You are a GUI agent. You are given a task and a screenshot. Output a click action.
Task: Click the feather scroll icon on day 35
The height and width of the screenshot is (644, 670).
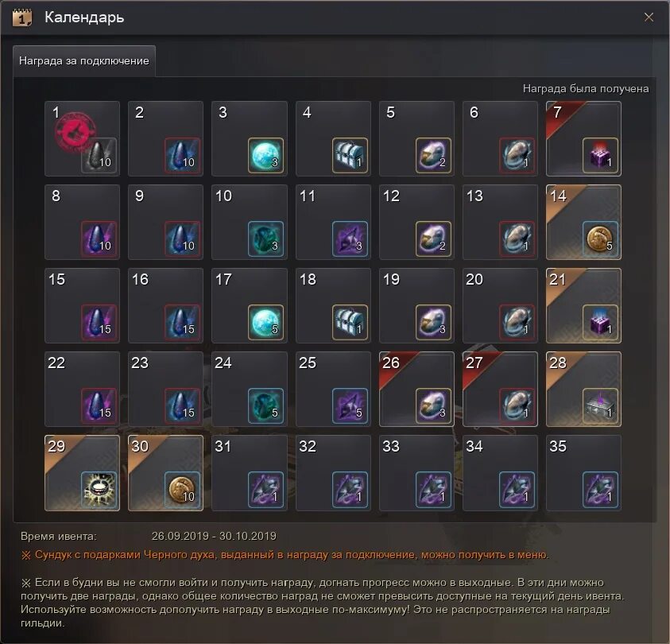pos(600,489)
